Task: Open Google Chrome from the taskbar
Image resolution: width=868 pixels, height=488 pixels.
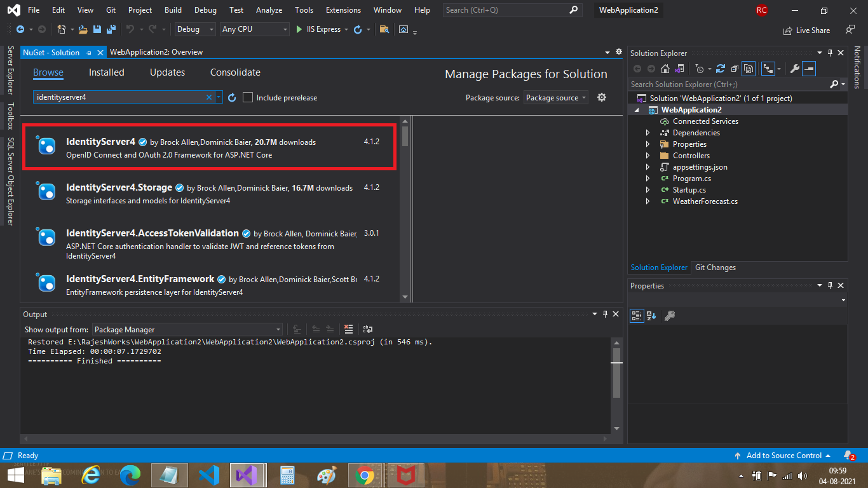Action: point(364,475)
